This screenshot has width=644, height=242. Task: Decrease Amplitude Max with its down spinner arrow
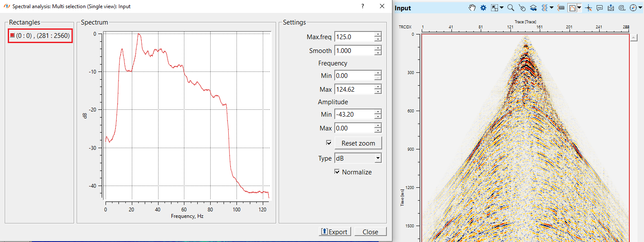click(x=378, y=130)
